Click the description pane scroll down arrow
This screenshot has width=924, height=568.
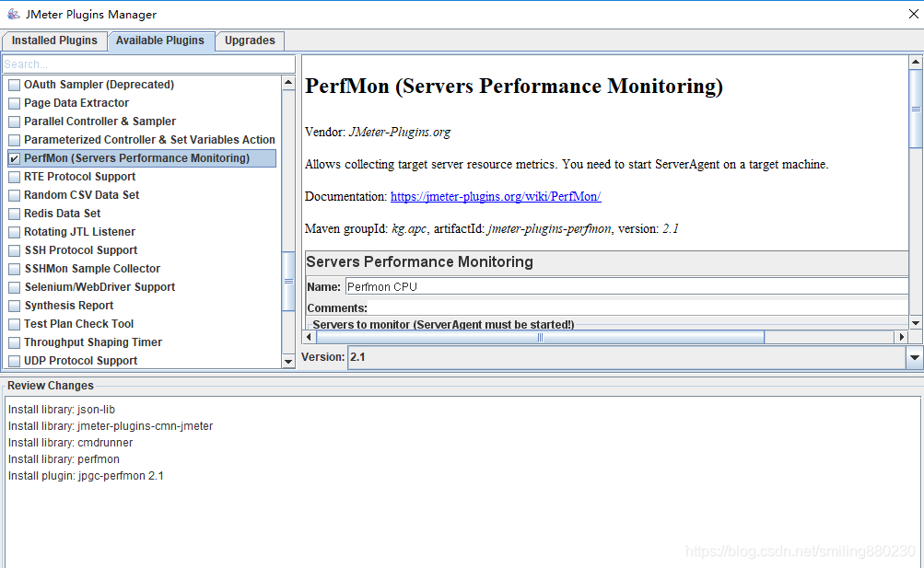coord(915,322)
